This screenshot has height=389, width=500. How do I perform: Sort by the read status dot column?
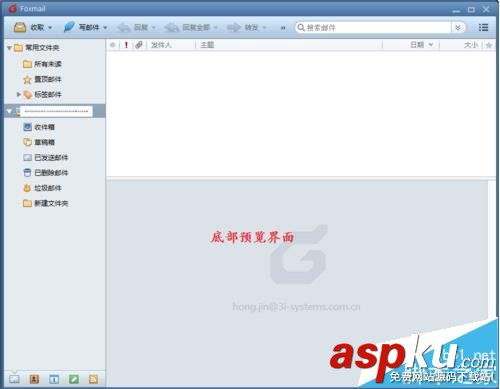tap(113, 45)
